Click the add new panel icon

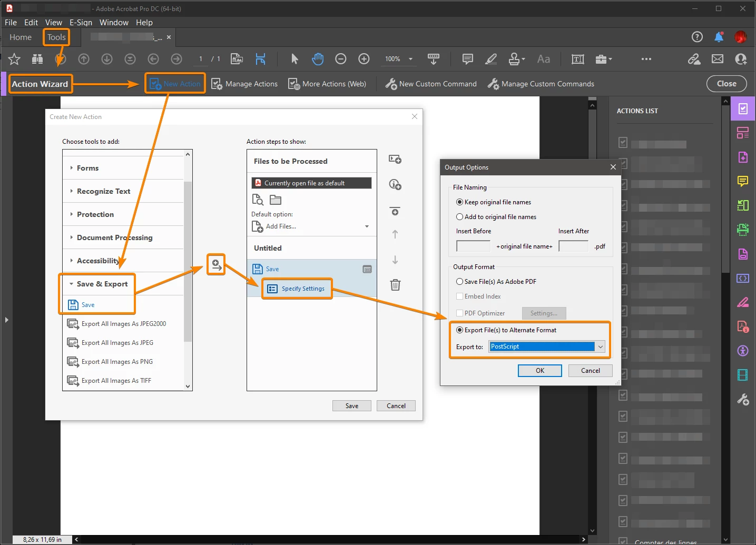(395, 159)
